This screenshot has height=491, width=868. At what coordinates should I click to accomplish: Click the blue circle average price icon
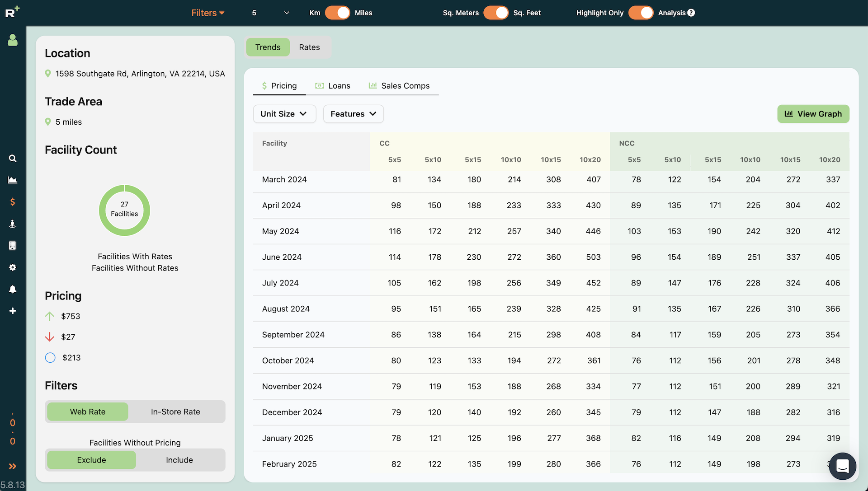pyautogui.click(x=50, y=358)
